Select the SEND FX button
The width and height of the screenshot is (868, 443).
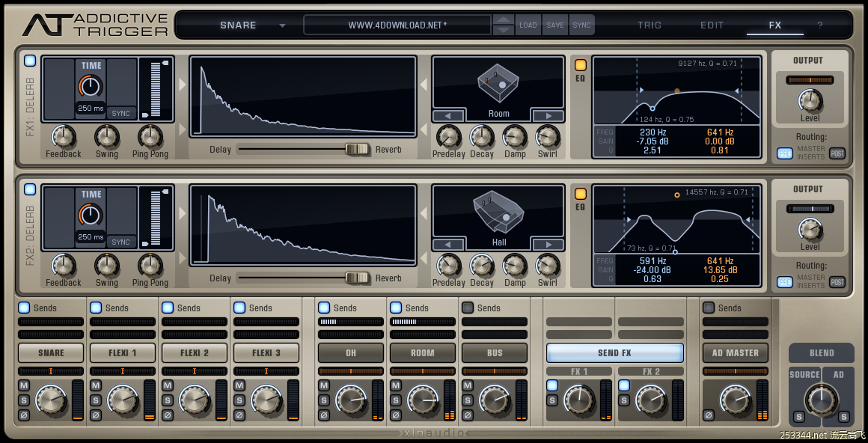[x=614, y=352]
